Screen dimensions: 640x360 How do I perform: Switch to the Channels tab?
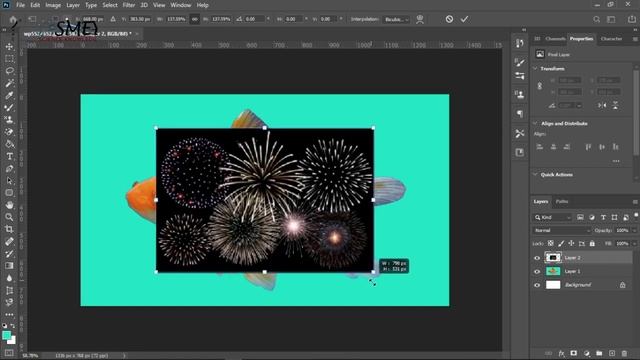(555, 39)
